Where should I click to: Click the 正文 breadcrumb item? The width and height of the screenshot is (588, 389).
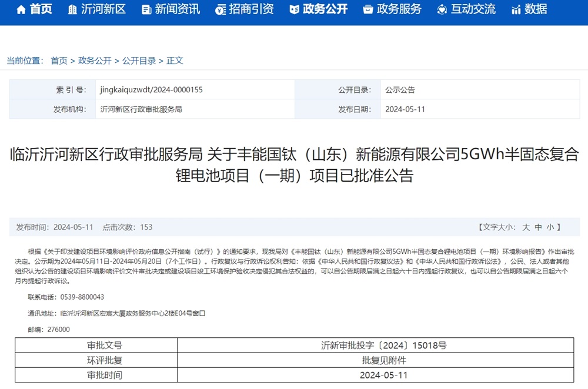[x=176, y=61]
